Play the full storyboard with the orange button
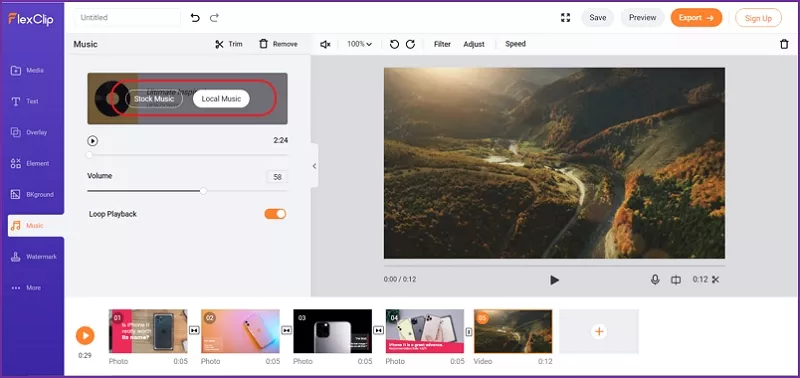800x378 pixels. coord(85,336)
